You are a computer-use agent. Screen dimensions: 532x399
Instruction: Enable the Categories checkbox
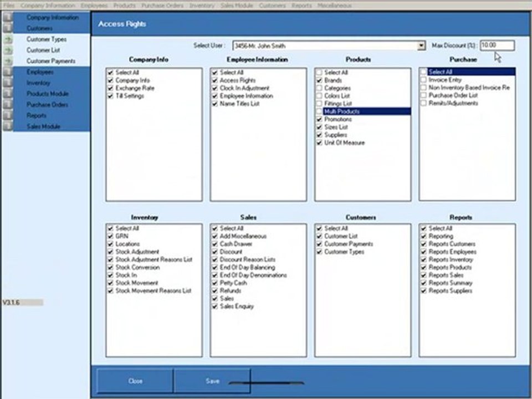point(319,88)
